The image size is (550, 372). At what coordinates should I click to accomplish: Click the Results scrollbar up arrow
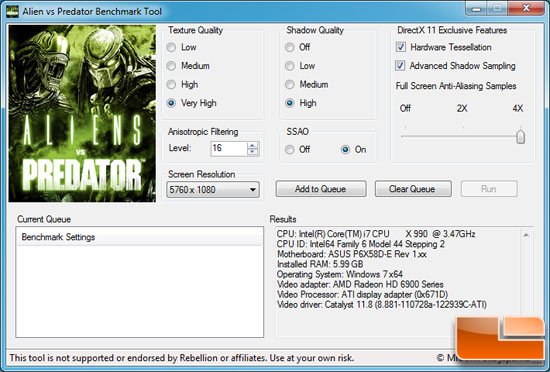coord(526,235)
